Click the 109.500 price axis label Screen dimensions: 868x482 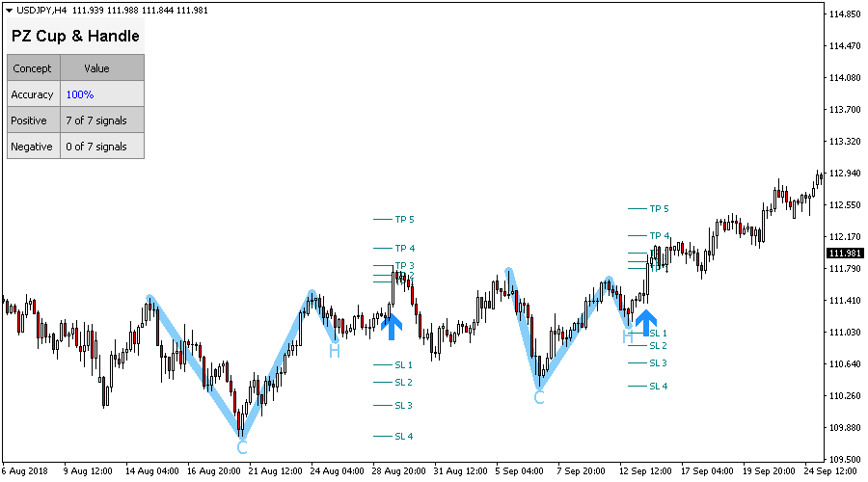point(845,459)
